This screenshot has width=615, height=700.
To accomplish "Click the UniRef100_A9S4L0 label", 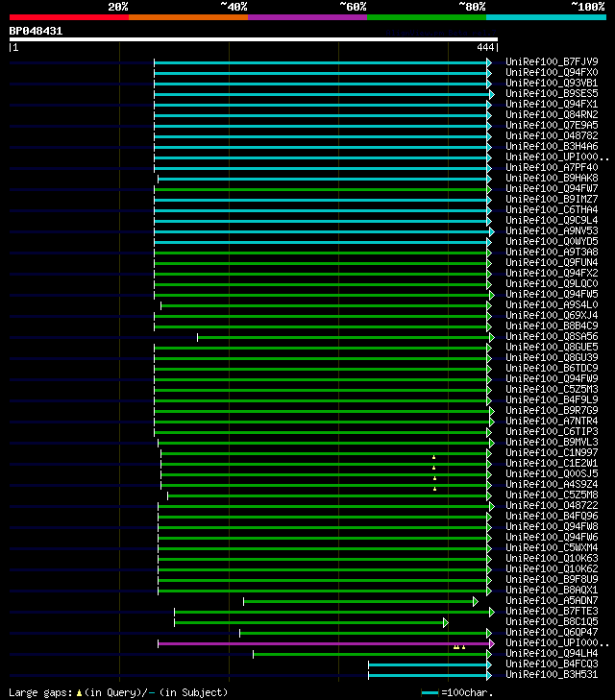I will coord(552,305).
